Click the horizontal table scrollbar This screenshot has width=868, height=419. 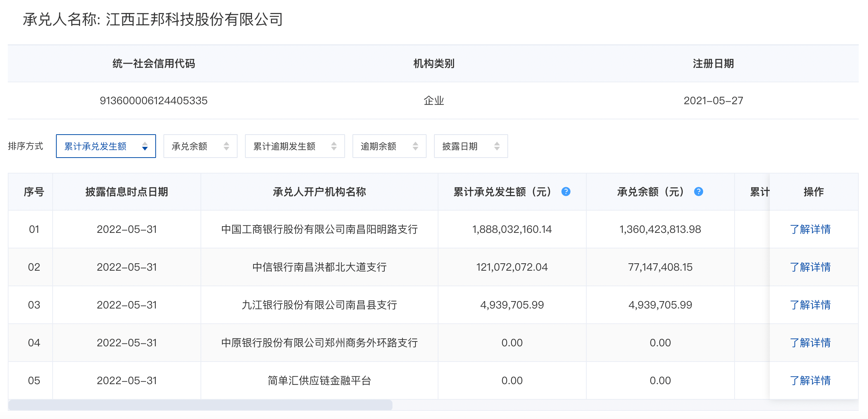(200, 405)
